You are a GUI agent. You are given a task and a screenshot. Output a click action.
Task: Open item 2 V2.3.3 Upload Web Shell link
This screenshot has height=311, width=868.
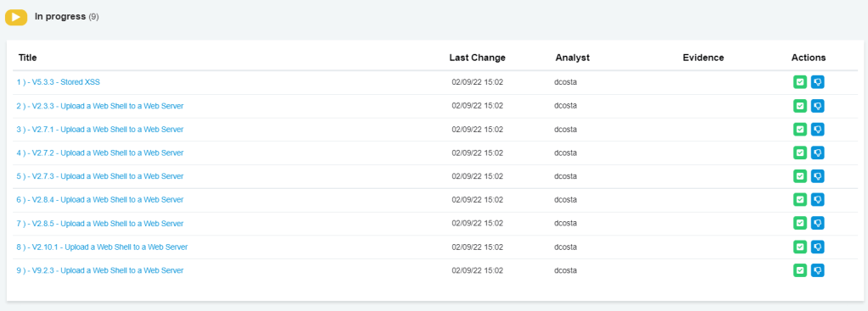tap(99, 106)
